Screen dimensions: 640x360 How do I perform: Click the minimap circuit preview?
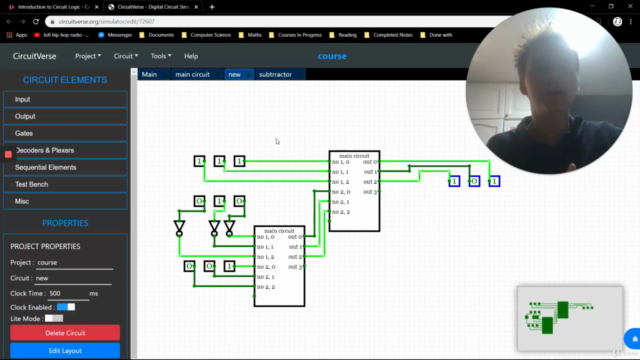570,318
